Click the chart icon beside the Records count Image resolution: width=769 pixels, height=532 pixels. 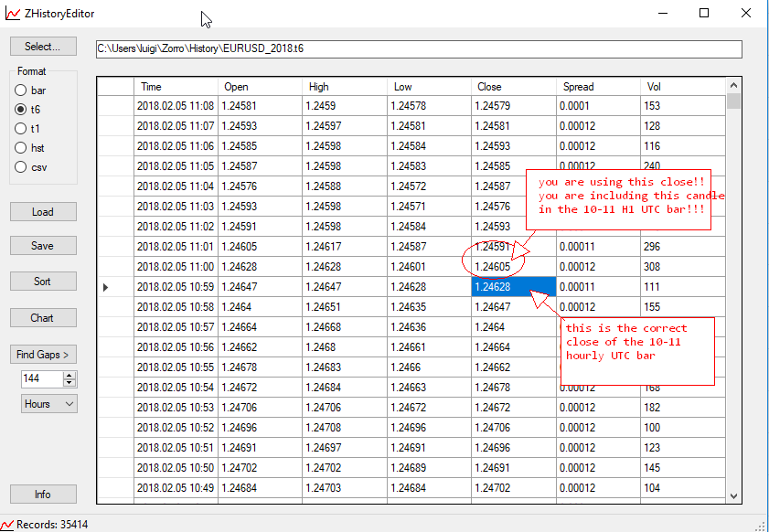[7, 525]
